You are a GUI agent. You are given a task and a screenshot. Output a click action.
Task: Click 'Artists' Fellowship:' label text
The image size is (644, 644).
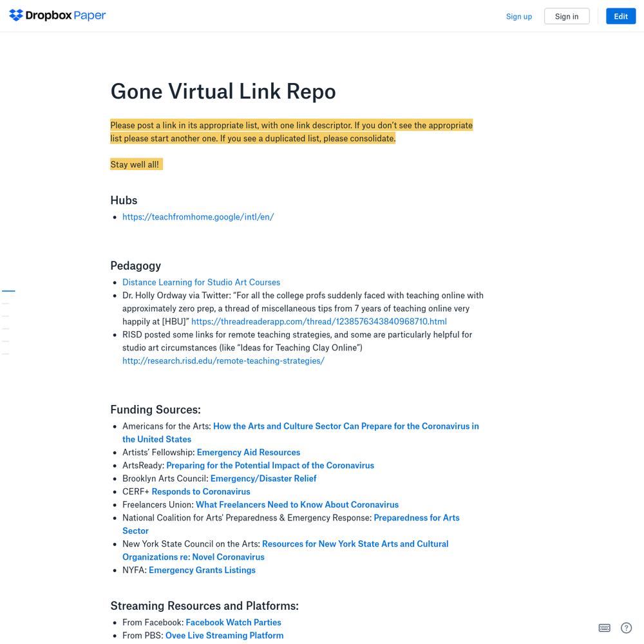158,453
